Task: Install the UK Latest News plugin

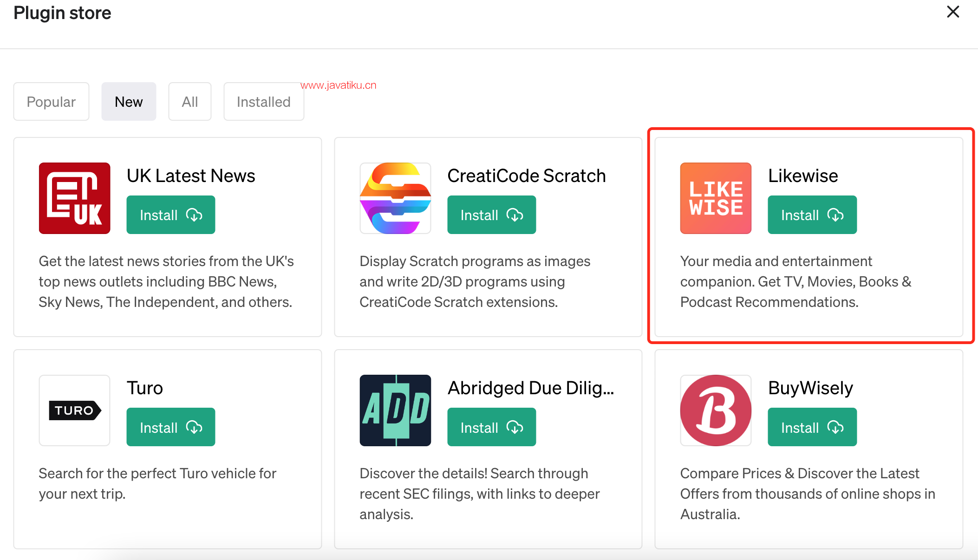Action: [171, 215]
